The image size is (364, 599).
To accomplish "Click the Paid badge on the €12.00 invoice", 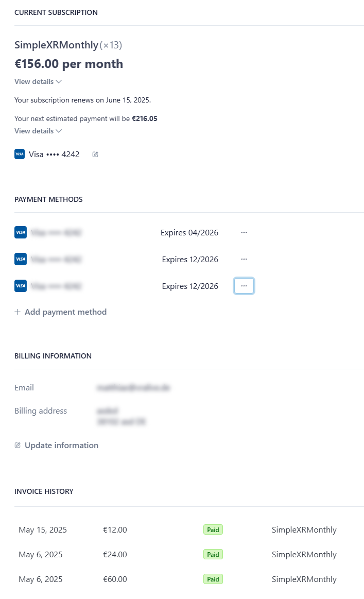I will (213, 530).
